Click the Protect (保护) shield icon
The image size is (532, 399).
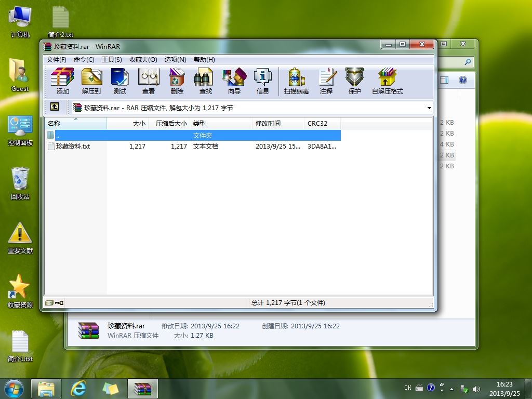coord(354,81)
